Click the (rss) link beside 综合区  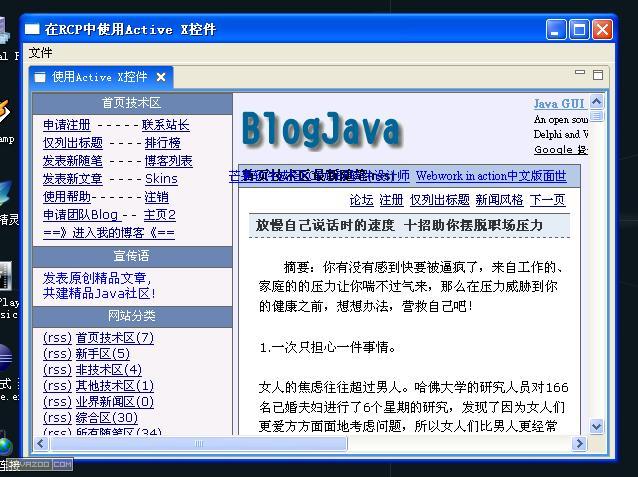(57, 417)
